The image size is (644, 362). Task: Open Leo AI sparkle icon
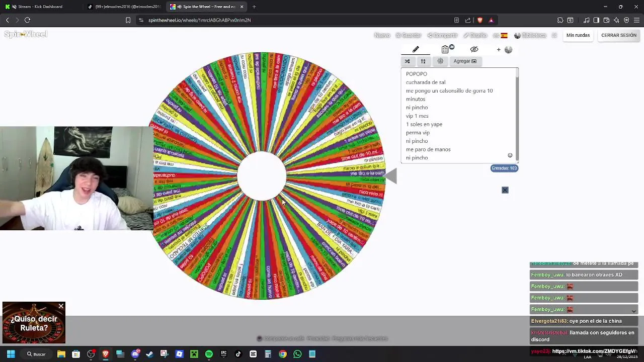(616, 20)
